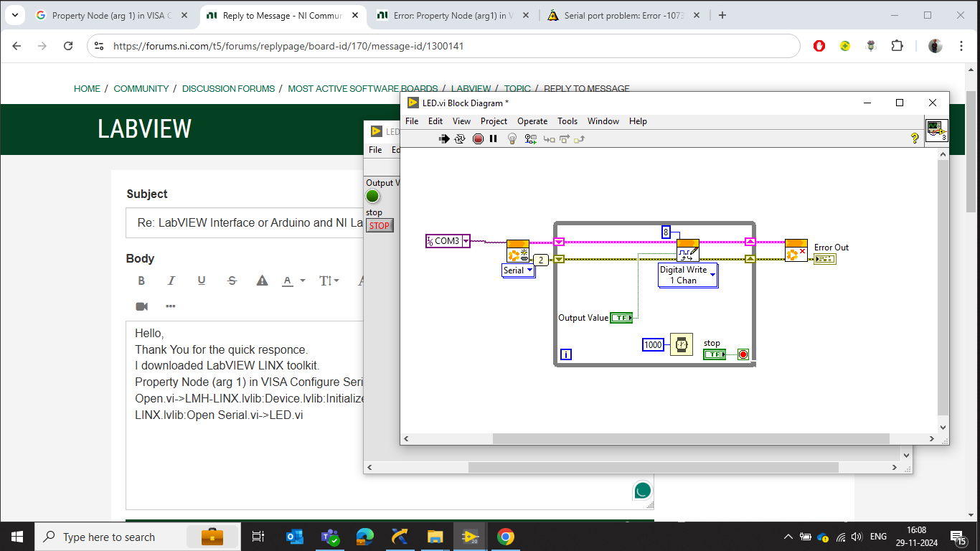The width and height of the screenshot is (980, 551).
Task: Click the Run arrow on LabVIEW toolbar
Action: click(x=444, y=138)
